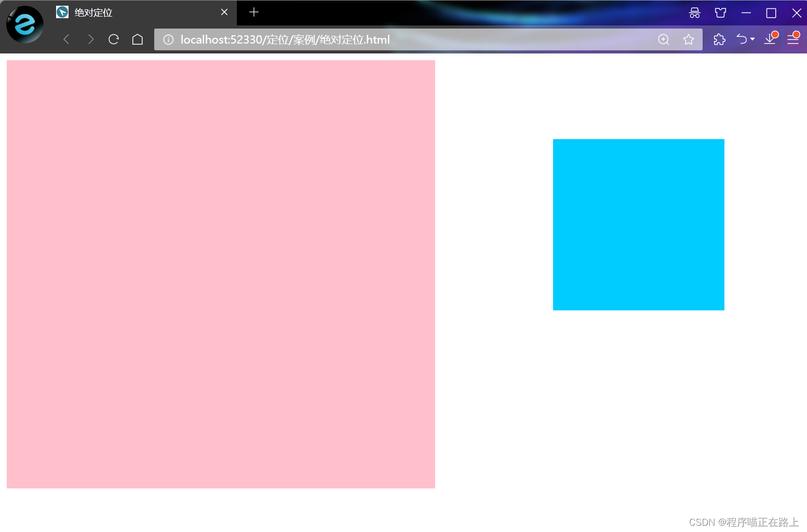
Task: Click the incognito mode icon in title bar
Action: coord(695,13)
